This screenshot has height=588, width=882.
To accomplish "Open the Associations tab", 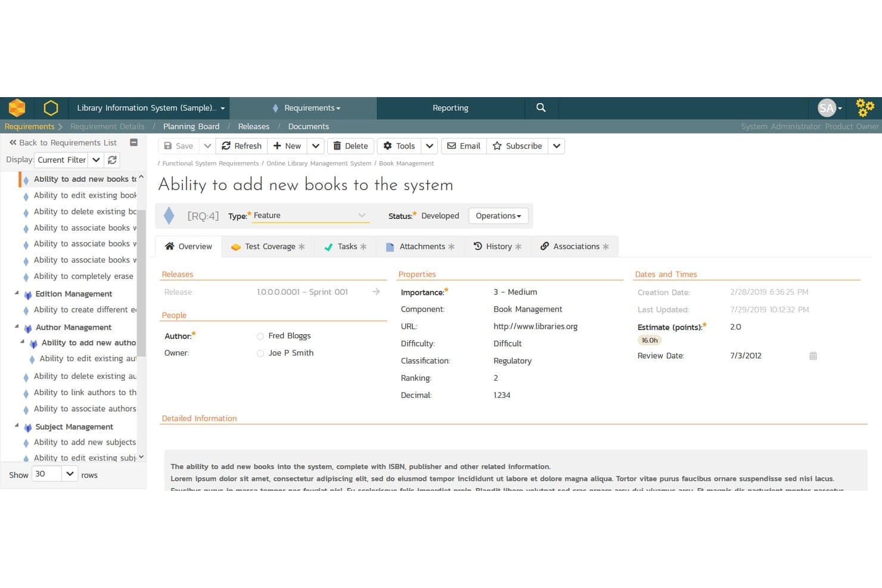I will click(574, 247).
